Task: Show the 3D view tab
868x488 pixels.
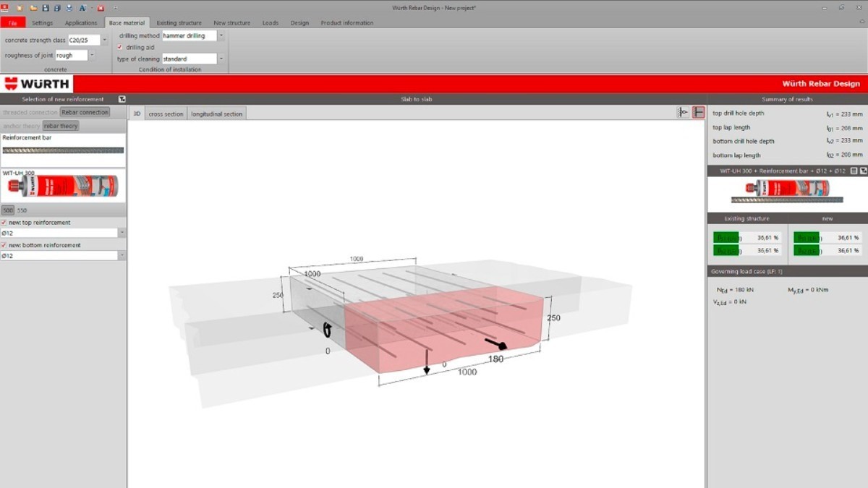Action: coord(137,114)
